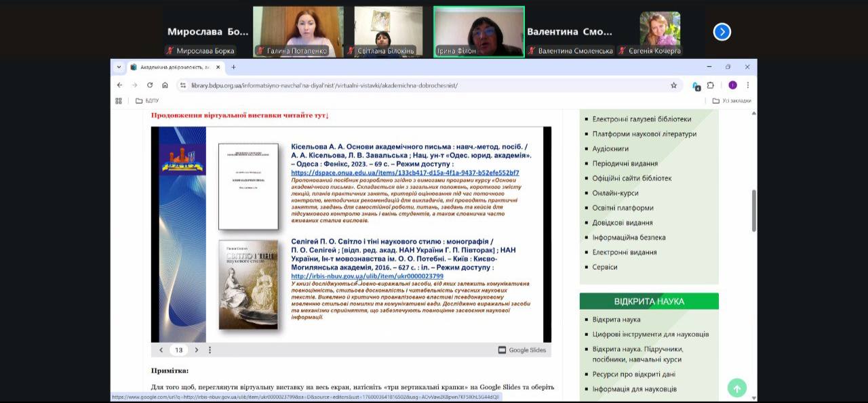Show next video participants with blue arrow

(722, 32)
